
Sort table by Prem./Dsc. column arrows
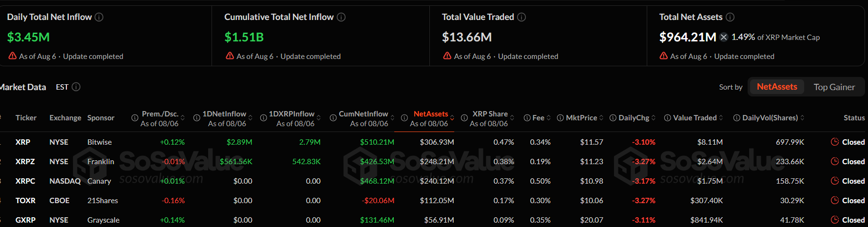click(183, 118)
